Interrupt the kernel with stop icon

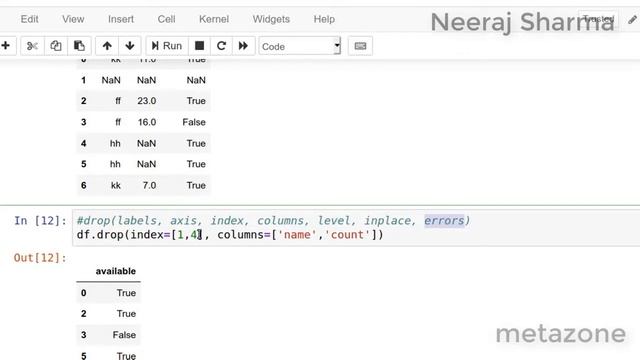(x=199, y=46)
